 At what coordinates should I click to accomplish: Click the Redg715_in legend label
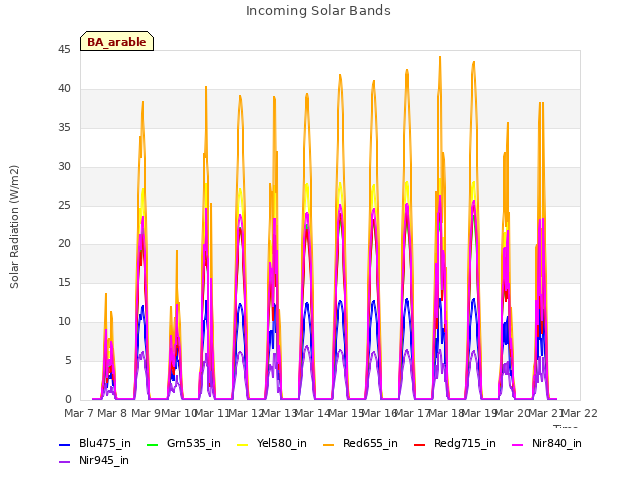click(x=464, y=444)
